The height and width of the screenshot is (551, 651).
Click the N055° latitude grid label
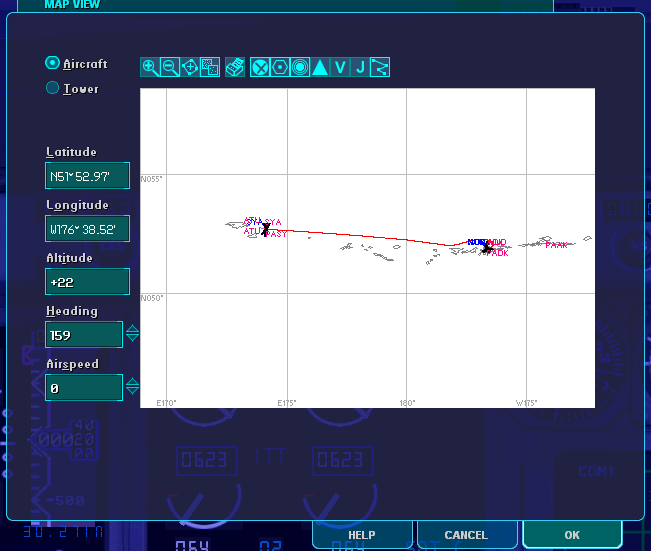(x=152, y=179)
